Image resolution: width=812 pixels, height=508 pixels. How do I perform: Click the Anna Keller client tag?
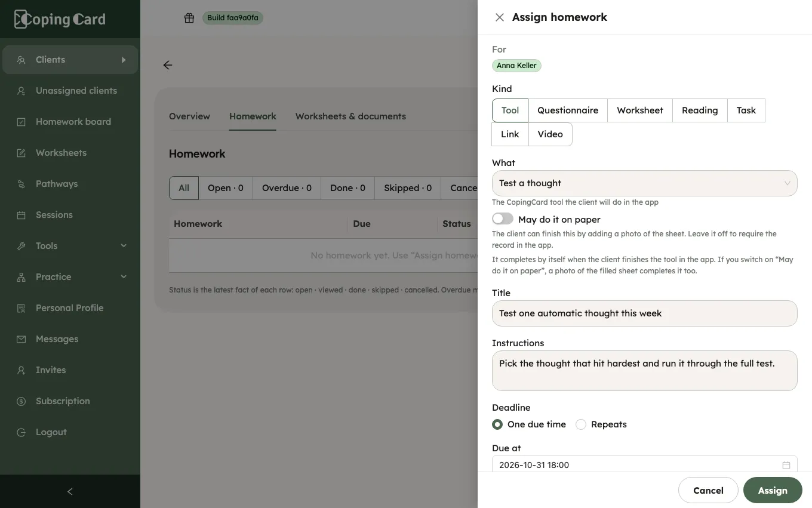point(516,66)
